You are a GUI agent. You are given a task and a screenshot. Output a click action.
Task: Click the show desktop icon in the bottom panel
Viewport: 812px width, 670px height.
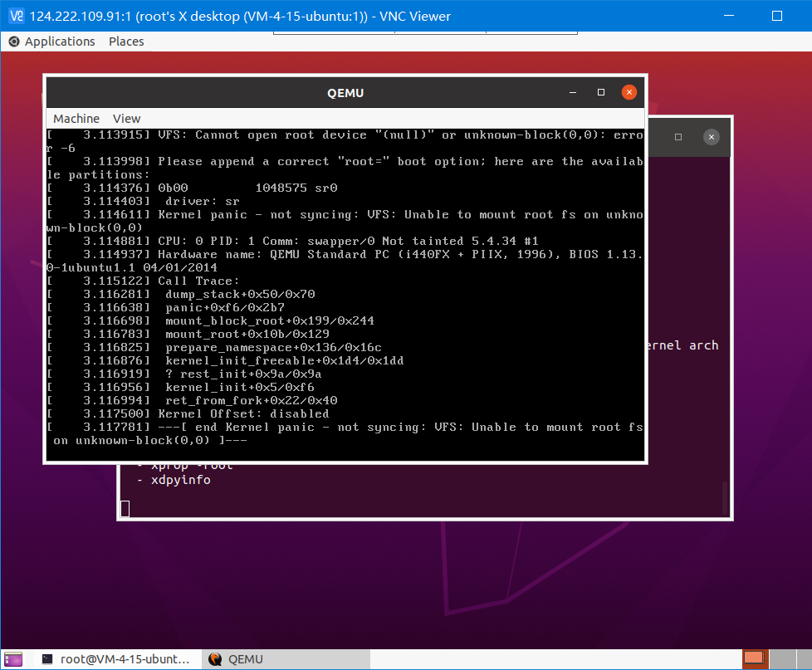(x=13, y=659)
